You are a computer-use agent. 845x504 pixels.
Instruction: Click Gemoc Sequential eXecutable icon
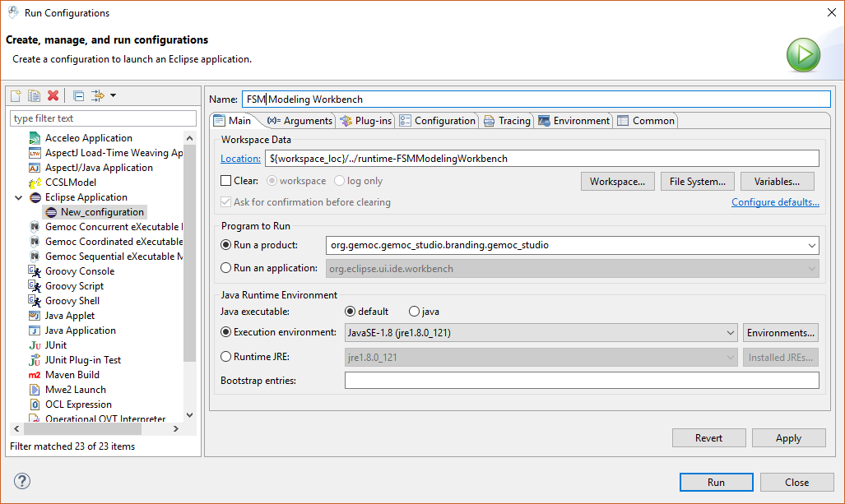[x=35, y=257]
